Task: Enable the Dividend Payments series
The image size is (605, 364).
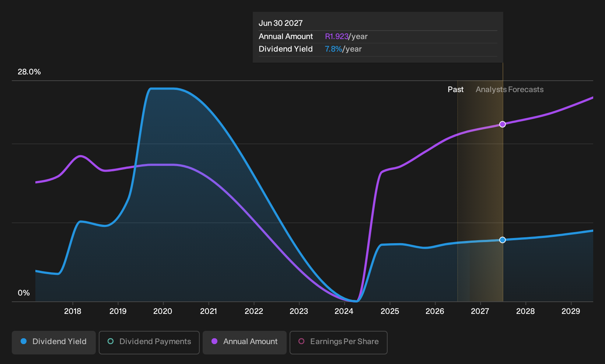Action: [149, 342]
